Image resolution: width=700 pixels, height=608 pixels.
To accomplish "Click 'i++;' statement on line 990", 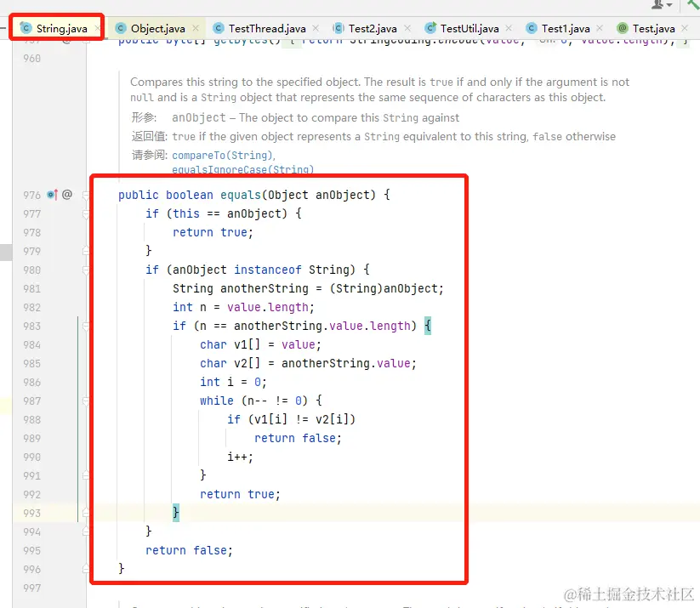I will tap(240, 457).
